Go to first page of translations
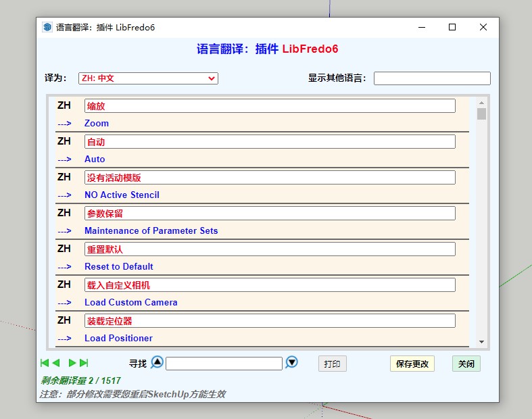532x419 pixels. click(x=45, y=363)
